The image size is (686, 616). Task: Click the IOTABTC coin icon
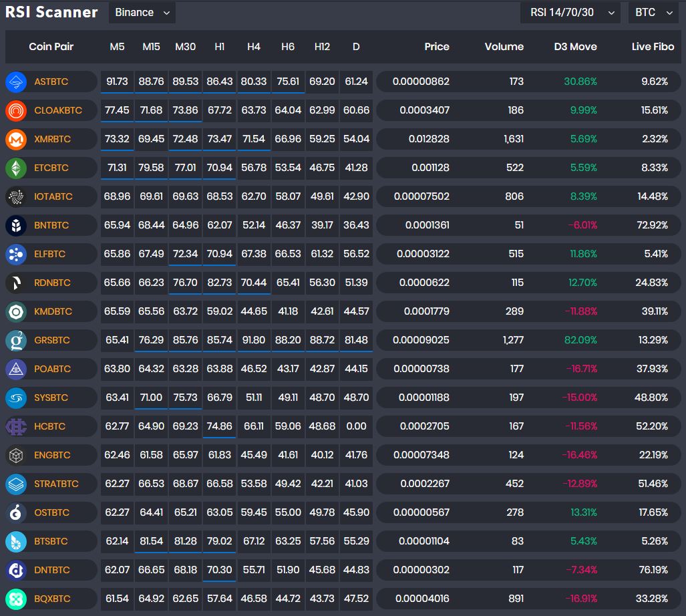point(16,197)
